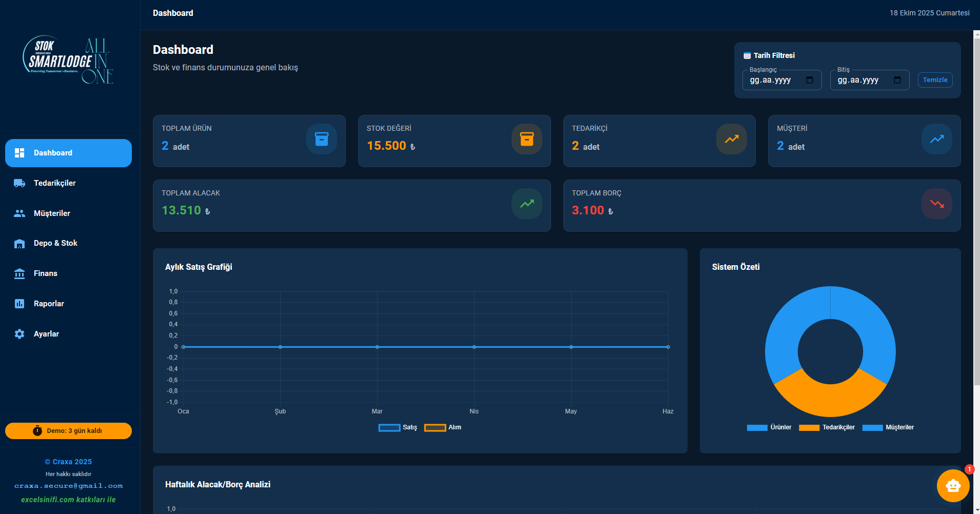Open the Bitiş date calendar picker

click(x=897, y=80)
